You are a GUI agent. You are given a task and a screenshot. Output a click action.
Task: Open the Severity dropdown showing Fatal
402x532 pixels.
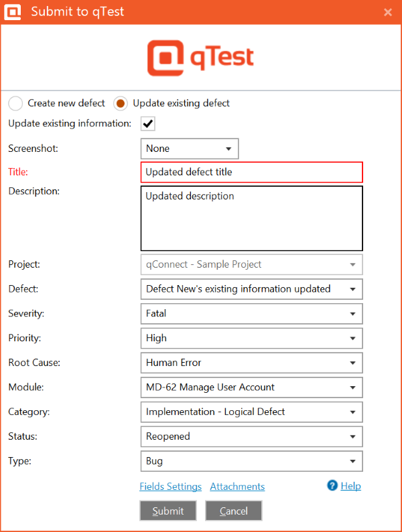252,313
